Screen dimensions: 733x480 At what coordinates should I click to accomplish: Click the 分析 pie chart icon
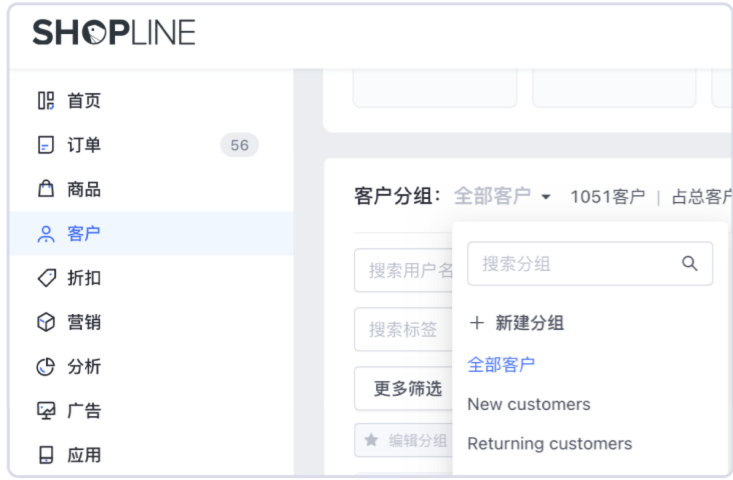[x=46, y=366]
